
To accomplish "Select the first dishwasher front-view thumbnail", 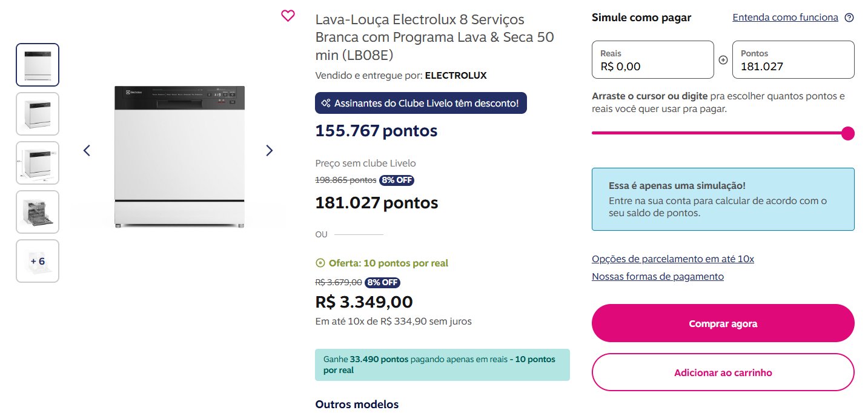I will coord(38,65).
